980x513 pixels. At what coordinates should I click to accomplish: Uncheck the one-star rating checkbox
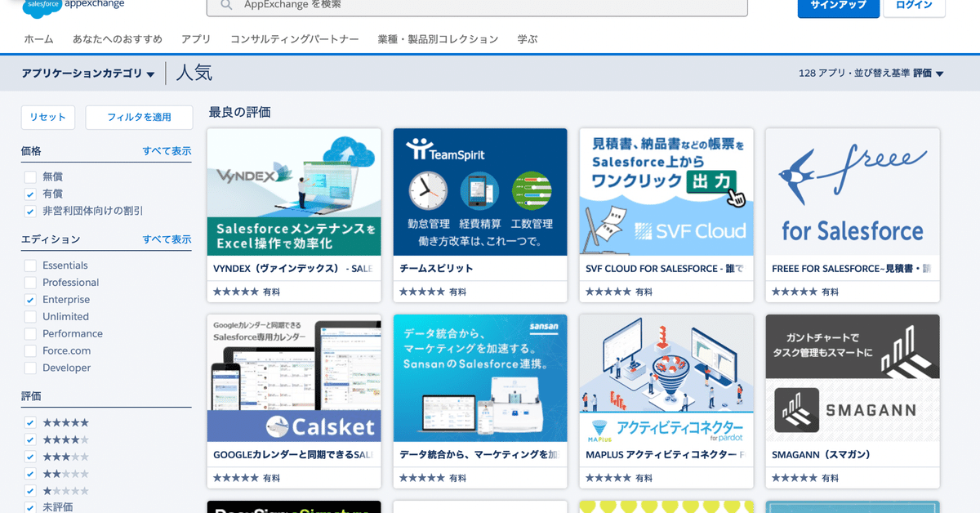30,491
